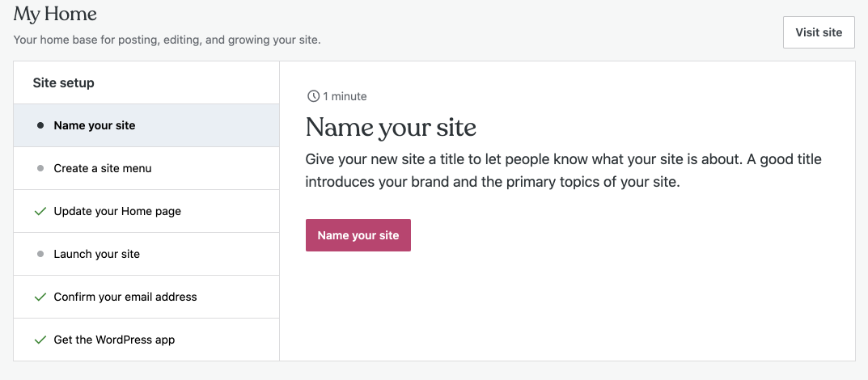Click the large Name your site heading
This screenshot has height=380, width=868.
click(391, 127)
